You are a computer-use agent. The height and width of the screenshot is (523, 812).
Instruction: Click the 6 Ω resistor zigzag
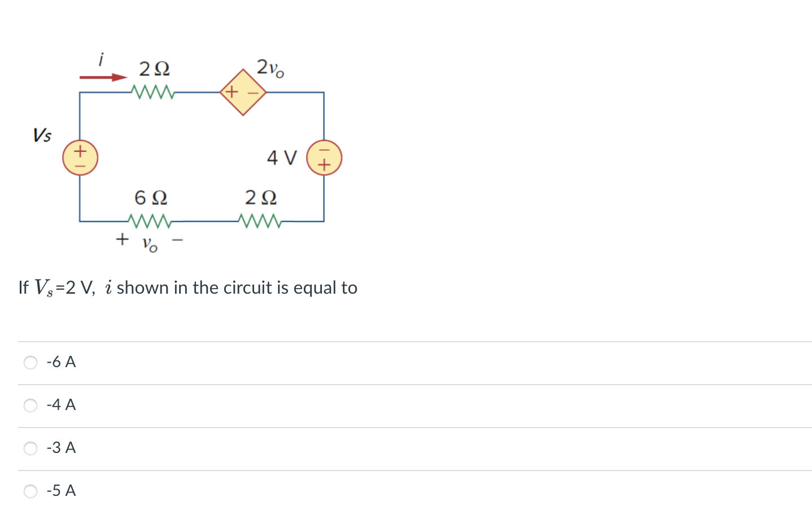tap(150, 221)
